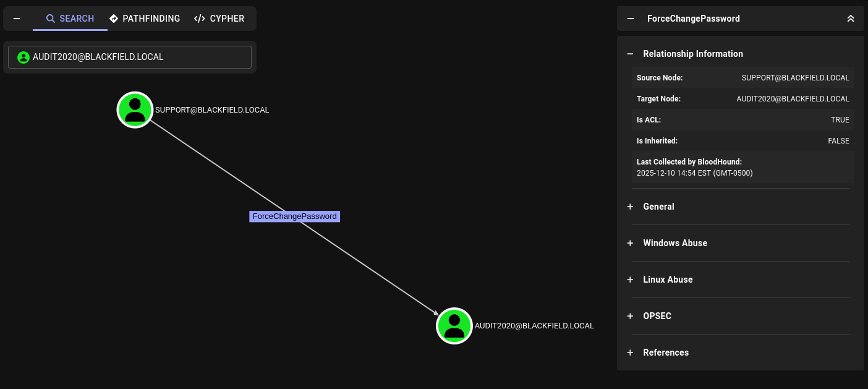This screenshot has height=389, width=868.
Task: Expand the Windows Abuse section
Action: pyautogui.click(x=631, y=243)
